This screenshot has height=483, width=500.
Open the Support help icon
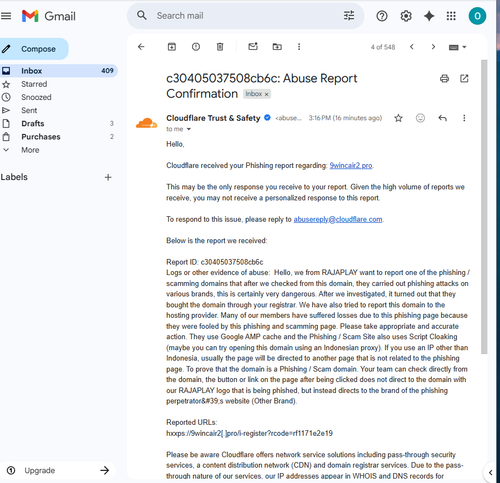(x=382, y=16)
